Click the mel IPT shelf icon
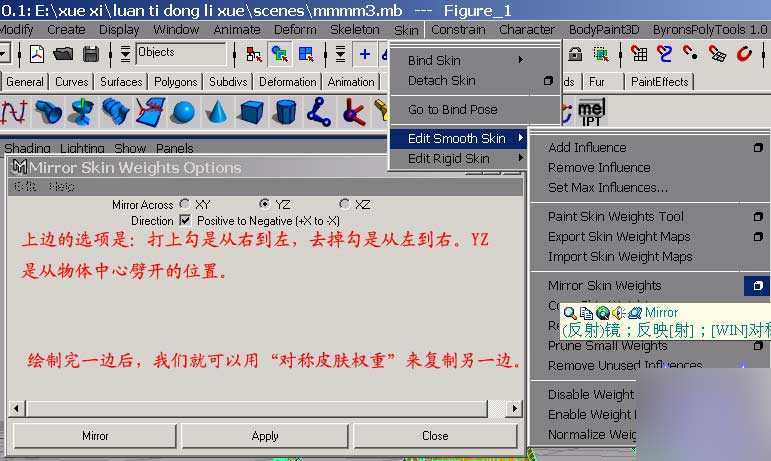The image size is (771, 461). [591, 113]
